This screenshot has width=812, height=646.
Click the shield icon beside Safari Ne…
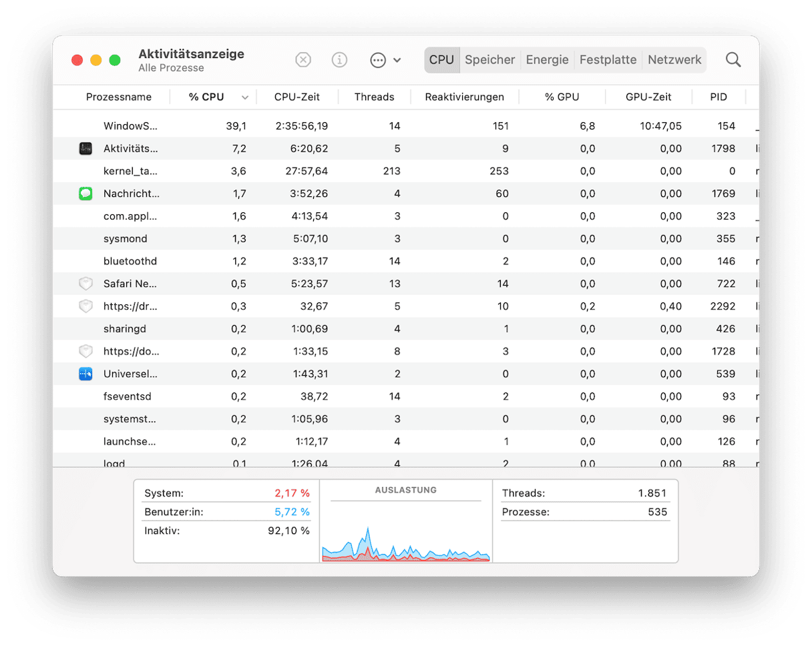click(85, 284)
